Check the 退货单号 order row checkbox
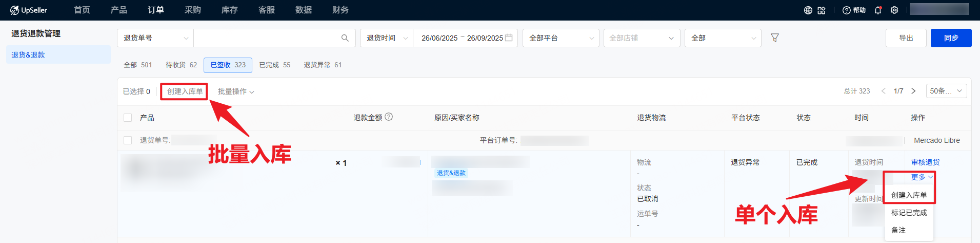Image resolution: width=980 pixels, height=243 pixels. [128, 140]
